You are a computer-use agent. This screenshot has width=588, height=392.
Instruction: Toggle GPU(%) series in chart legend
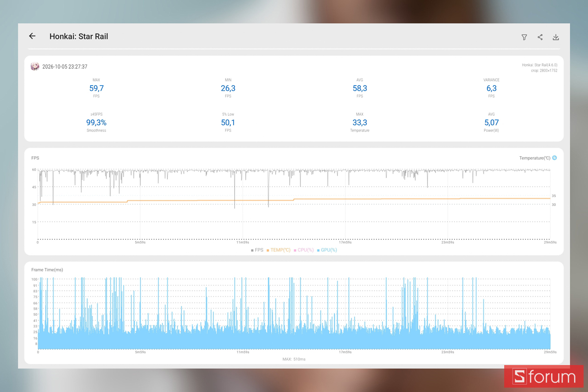(x=327, y=250)
